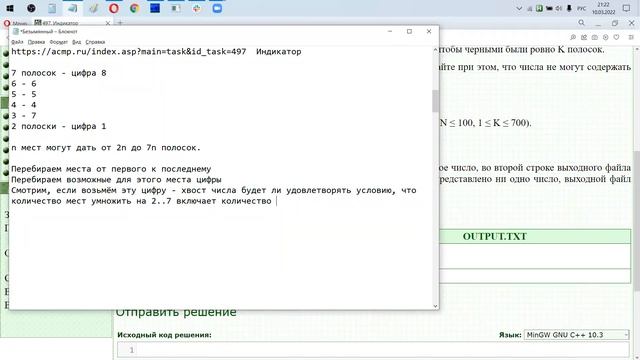This screenshot has width=640, height=360.
Task: Open the Язык compiler dropdown
Action: pyautogui.click(x=576, y=335)
